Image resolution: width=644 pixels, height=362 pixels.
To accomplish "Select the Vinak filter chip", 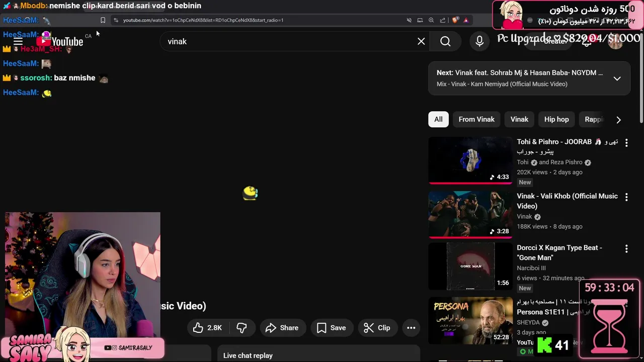I will (x=519, y=119).
